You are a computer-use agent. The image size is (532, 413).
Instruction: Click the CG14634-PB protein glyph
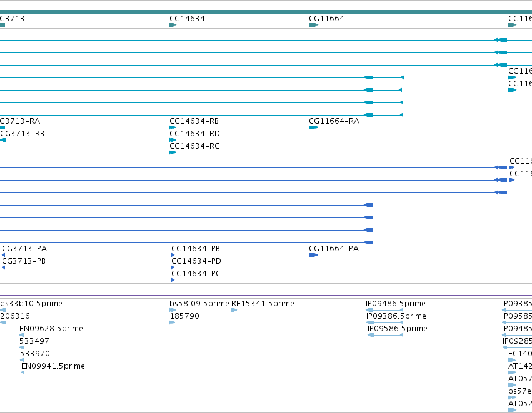(x=173, y=255)
